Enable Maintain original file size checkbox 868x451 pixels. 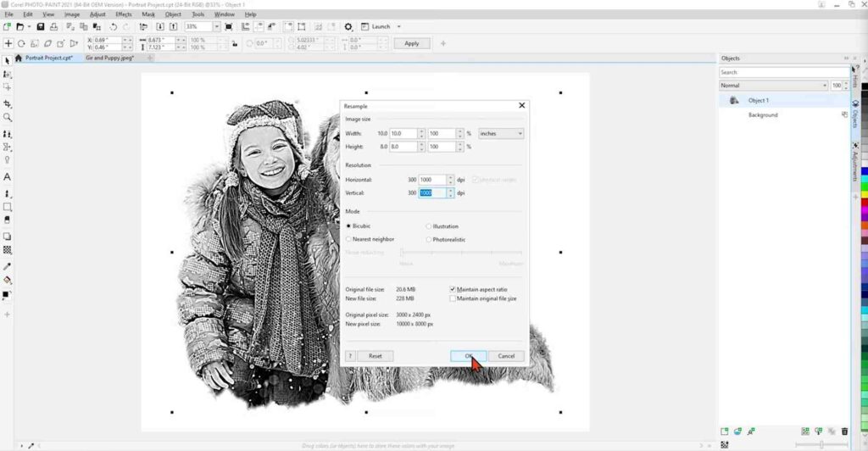(x=453, y=298)
